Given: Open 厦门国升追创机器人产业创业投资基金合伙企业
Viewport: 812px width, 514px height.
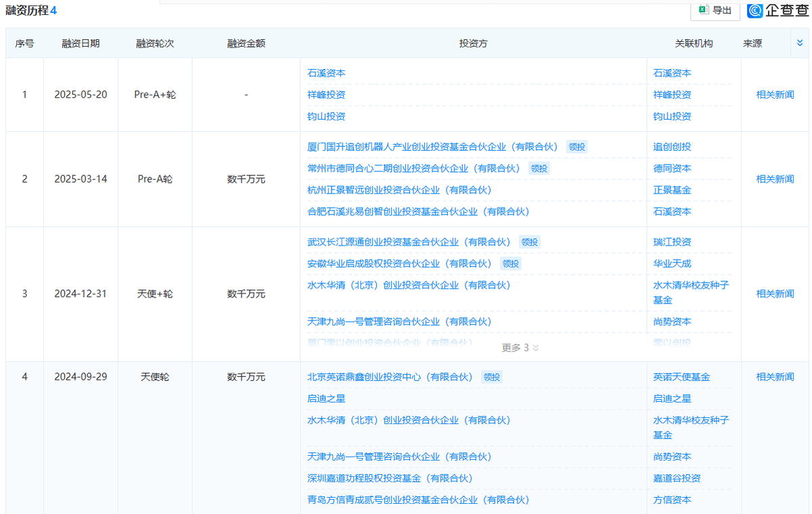Looking at the screenshot, I should coord(433,147).
